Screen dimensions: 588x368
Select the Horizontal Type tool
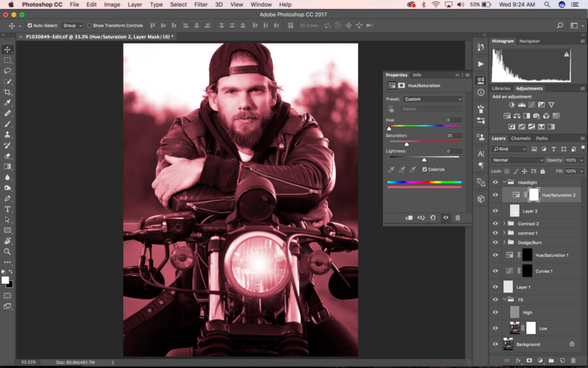pyautogui.click(x=7, y=209)
